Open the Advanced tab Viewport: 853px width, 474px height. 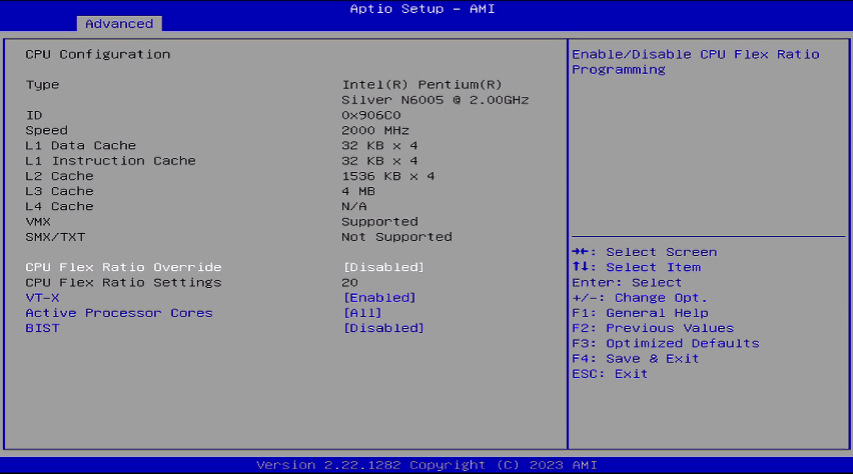point(119,23)
